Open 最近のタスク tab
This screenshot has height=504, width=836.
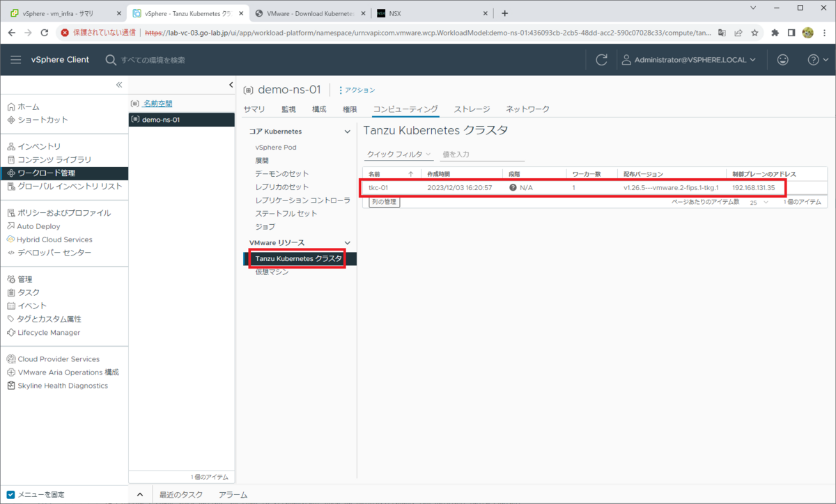point(180,495)
